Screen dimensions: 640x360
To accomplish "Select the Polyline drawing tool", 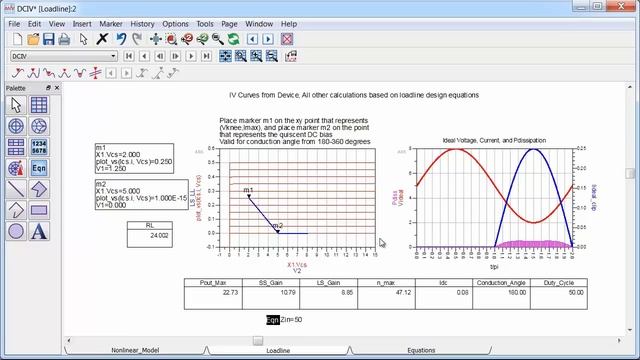I will pos(16,210).
